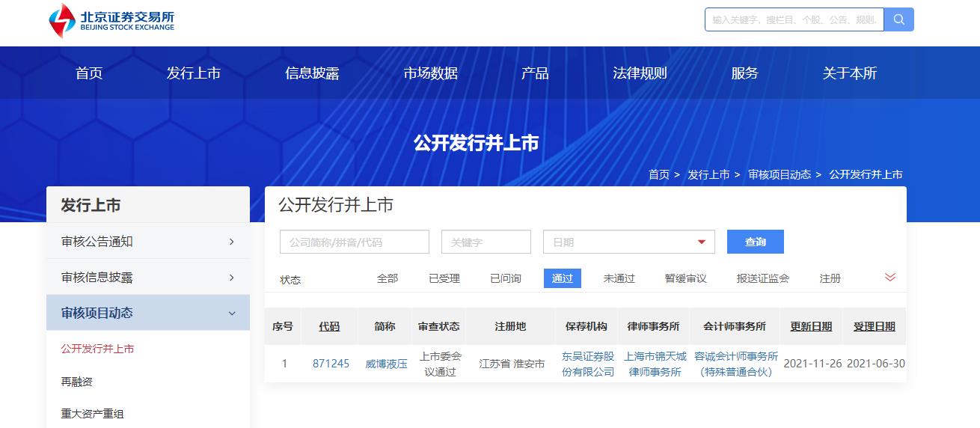Click the 关键字 keyword input field

[x=486, y=242]
